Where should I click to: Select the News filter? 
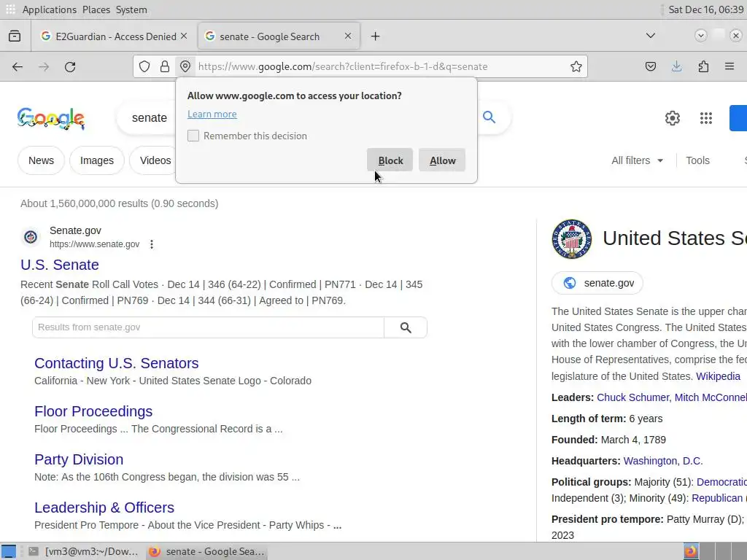click(x=41, y=160)
